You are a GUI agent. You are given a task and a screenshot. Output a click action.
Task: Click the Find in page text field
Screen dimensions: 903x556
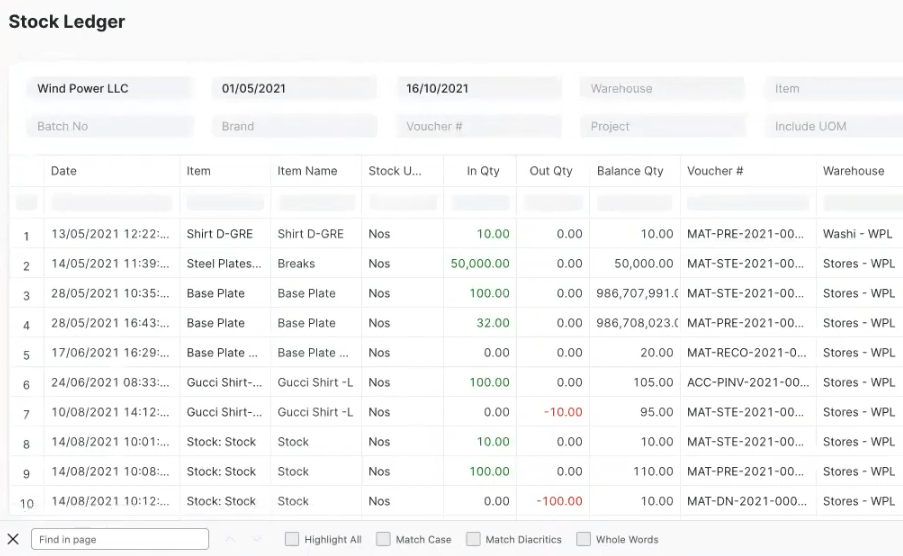[x=120, y=539]
